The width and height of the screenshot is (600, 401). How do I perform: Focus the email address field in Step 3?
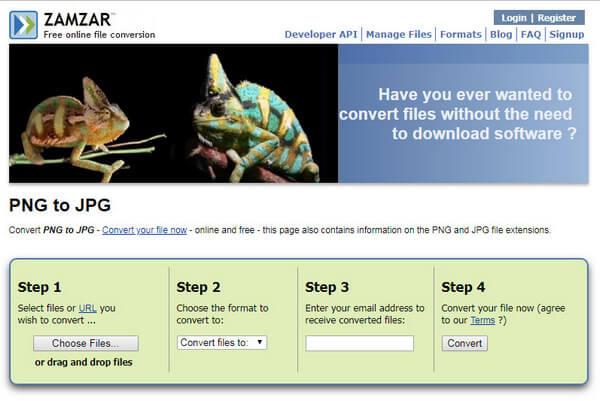pos(359,343)
